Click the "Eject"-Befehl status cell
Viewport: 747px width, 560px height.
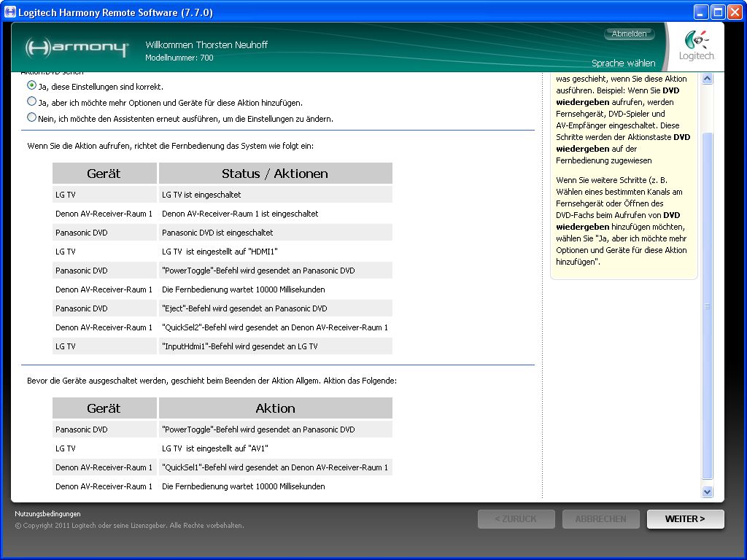point(275,308)
